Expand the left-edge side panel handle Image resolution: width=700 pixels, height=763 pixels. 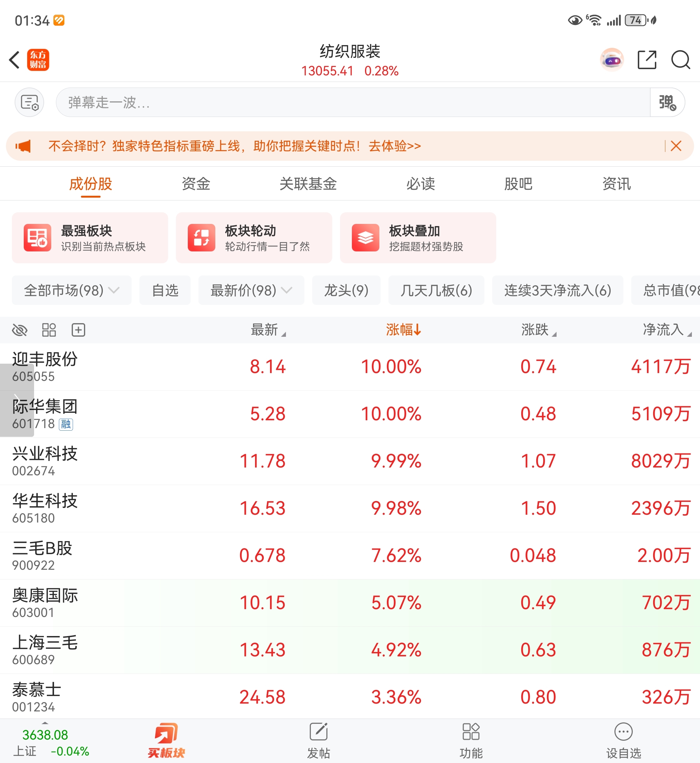tap(17, 400)
